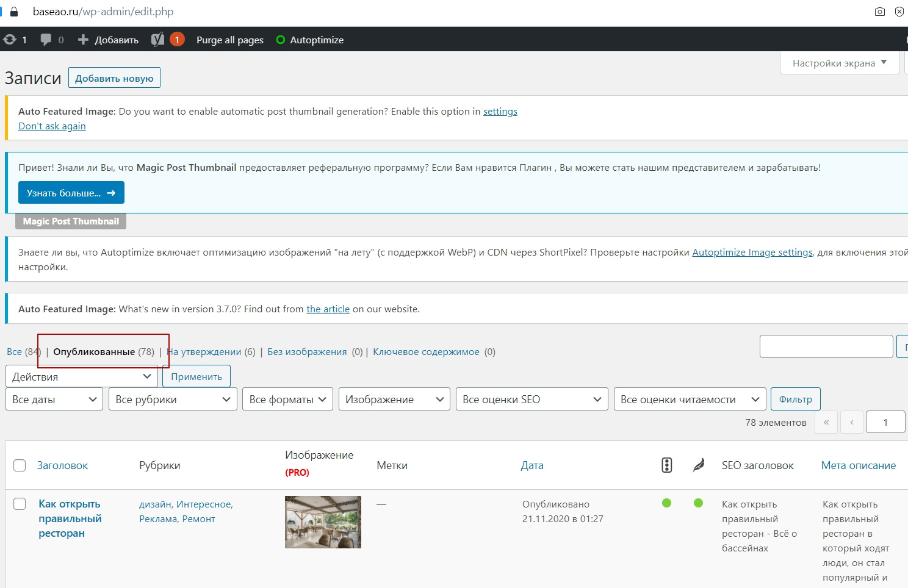Sort posts by Дата column

[x=532, y=465]
